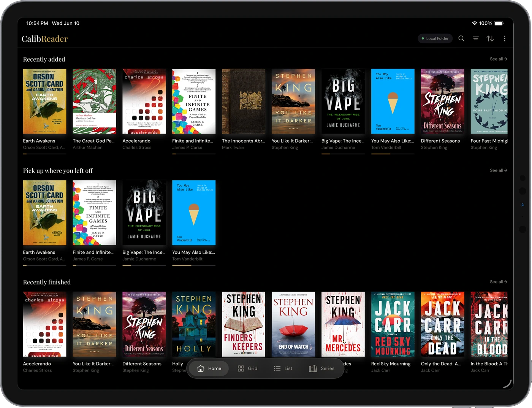Click the Local Folder source pill
Viewport: 532px width, 408px height.
[435, 38]
